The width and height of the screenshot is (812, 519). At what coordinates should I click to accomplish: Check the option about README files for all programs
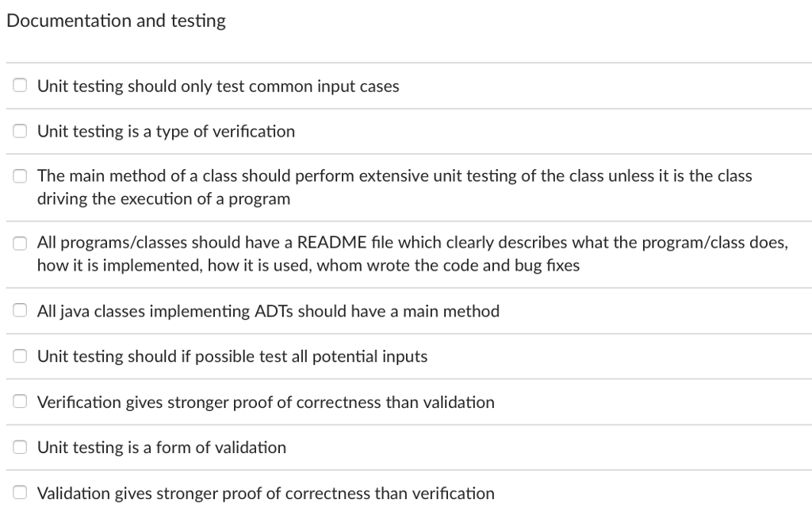19,241
